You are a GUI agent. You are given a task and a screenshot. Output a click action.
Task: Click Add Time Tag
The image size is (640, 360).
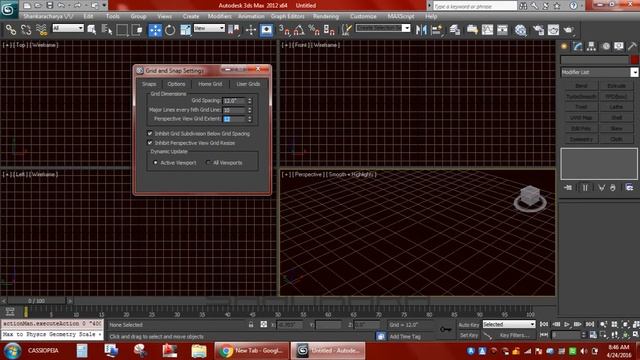click(405, 336)
